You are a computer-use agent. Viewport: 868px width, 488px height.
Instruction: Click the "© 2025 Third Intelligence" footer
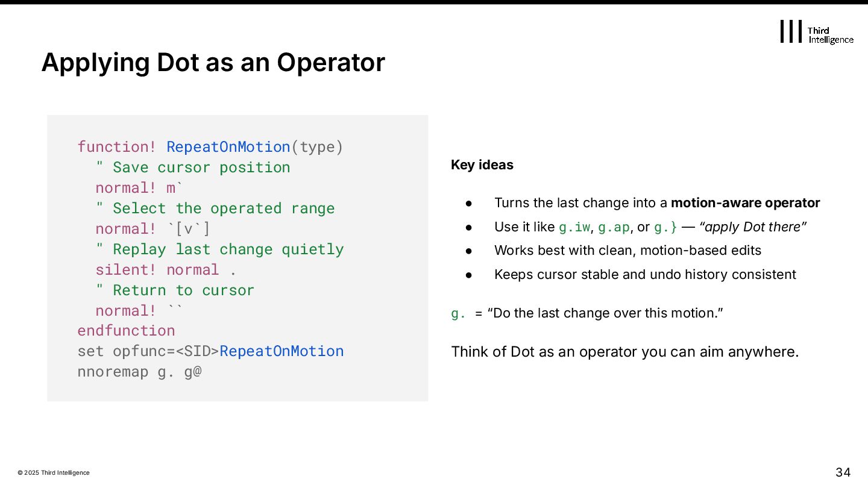54,473
